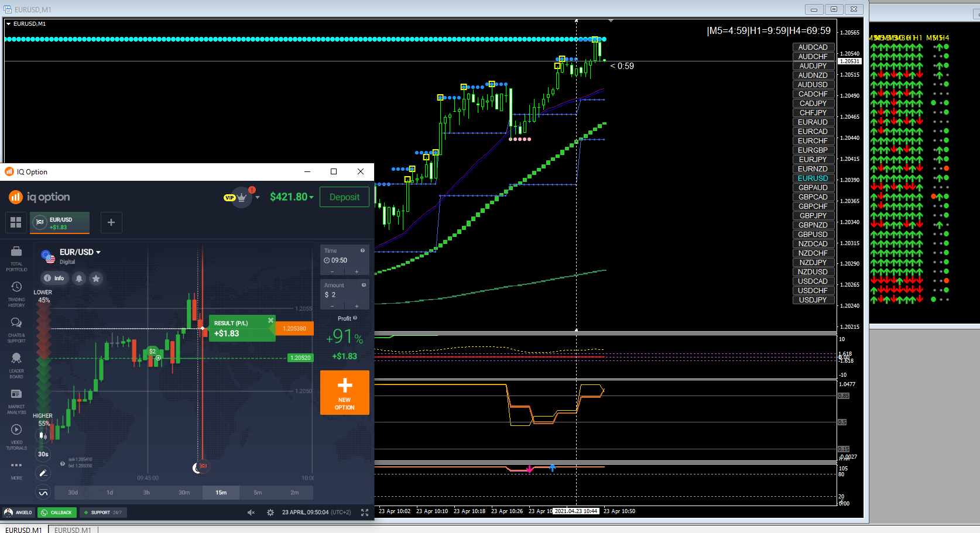
Task: Select the highlighted EURUSD pair button
Action: [813, 178]
